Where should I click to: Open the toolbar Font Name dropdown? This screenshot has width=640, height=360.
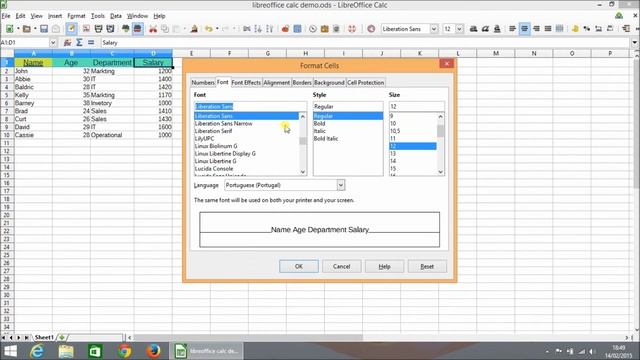click(x=434, y=29)
